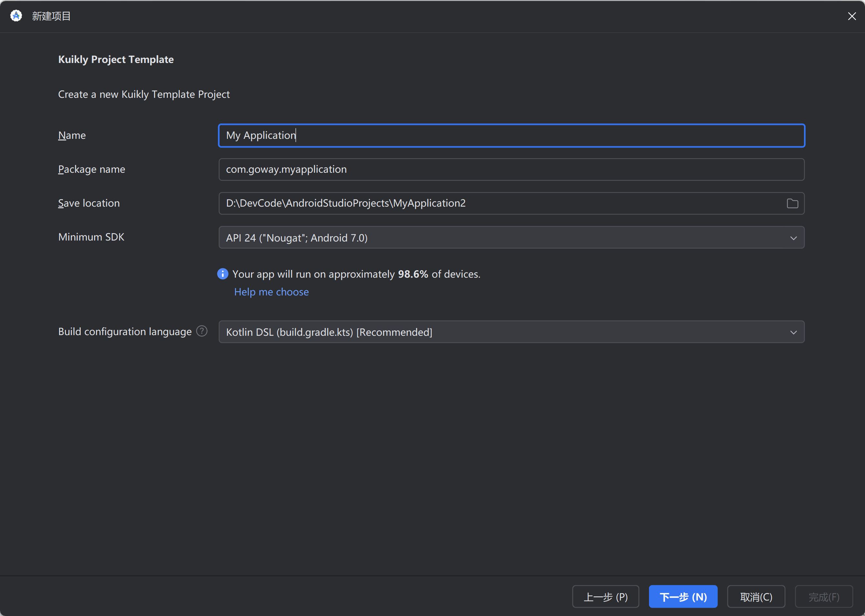Close the 新建项目 dialog window
The height and width of the screenshot is (616, 865).
click(x=852, y=16)
